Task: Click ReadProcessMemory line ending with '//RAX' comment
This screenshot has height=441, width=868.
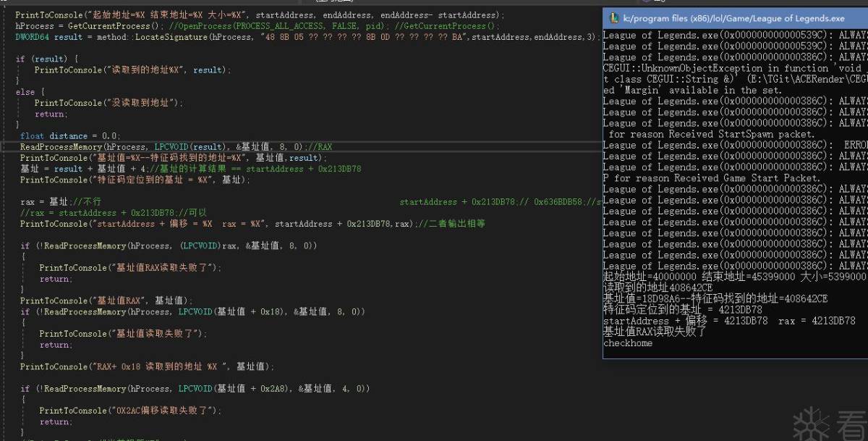Action: click(176, 147)
